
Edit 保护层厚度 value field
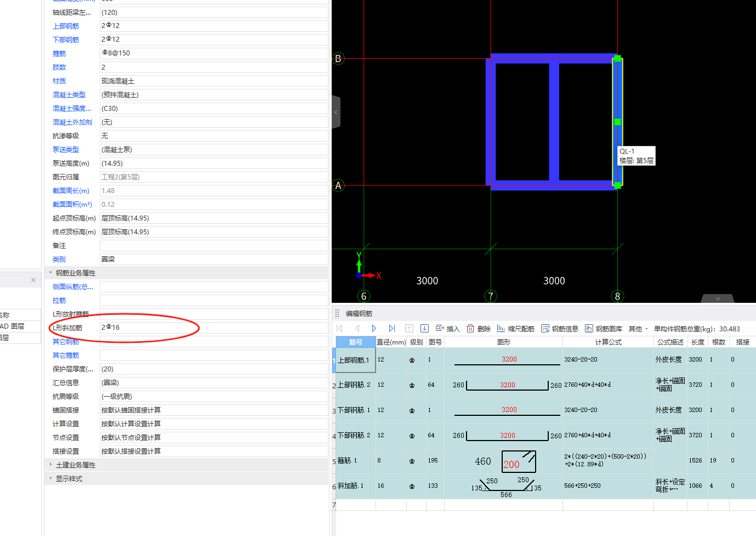coord(214,369)
